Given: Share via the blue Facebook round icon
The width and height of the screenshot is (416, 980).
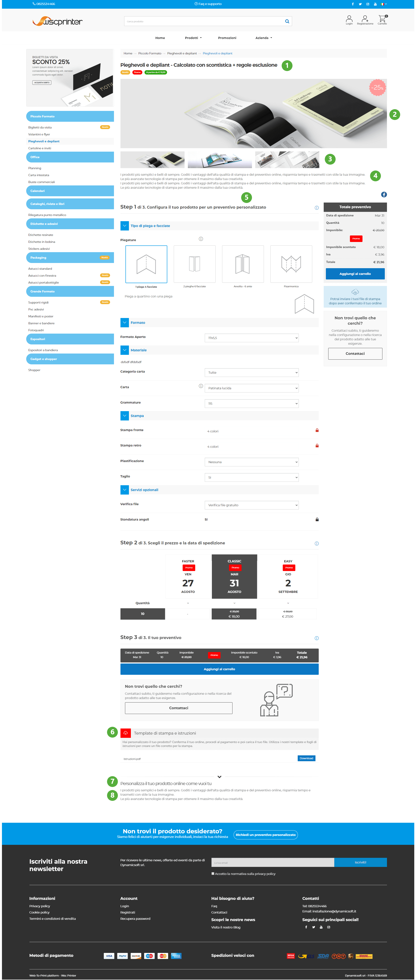Looking at the screenshot, I should [x=384, y=194].
